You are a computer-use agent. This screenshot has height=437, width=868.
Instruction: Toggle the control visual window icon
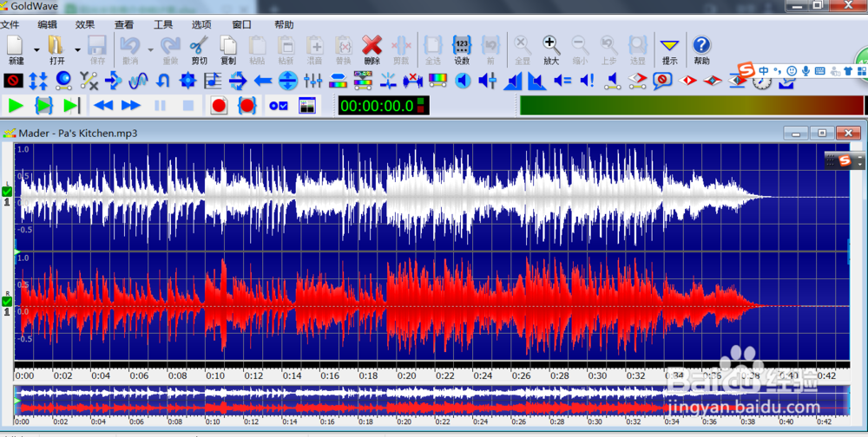point(306,106)
